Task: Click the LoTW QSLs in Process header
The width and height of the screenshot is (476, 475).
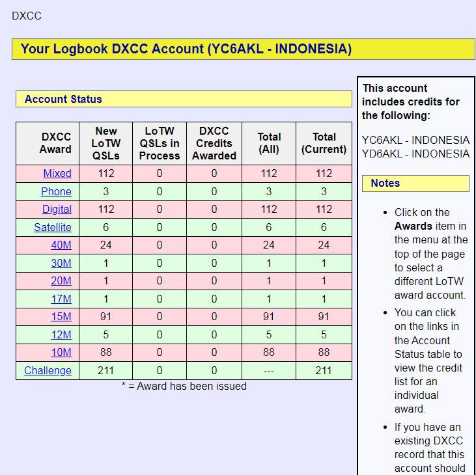Action: [159, 143]
